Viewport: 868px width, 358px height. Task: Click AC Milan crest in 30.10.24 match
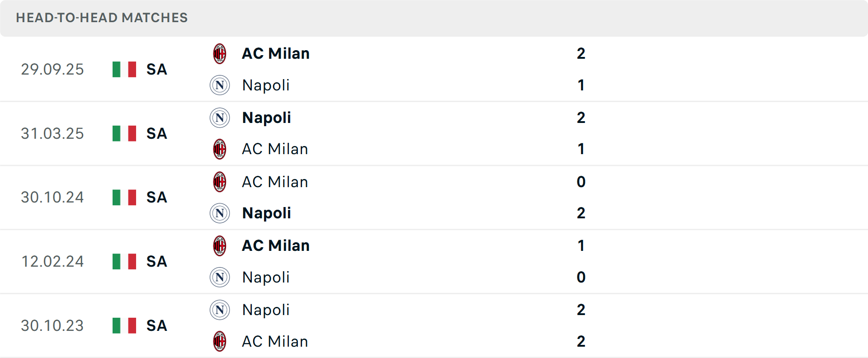click(x=220, y=182)
